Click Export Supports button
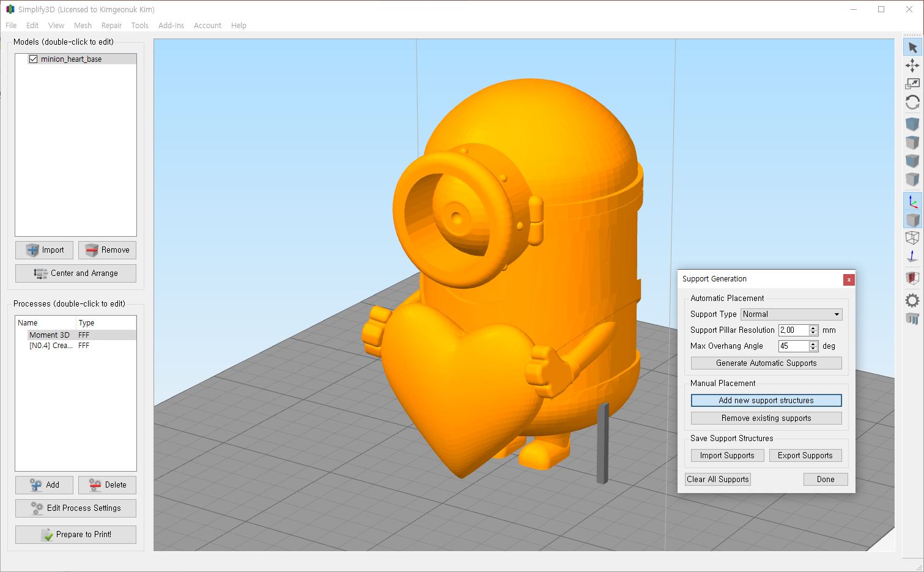This screenshot has width=924, height=572. [805, 455]
